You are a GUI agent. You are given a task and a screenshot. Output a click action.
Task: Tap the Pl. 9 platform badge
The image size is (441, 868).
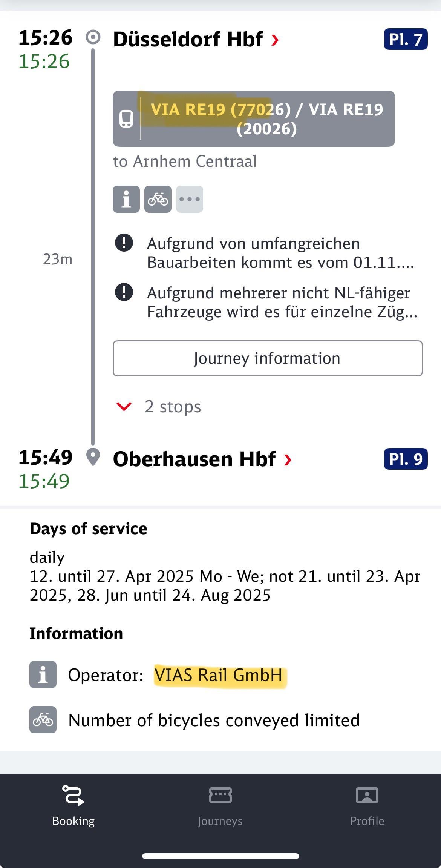tap(406, 459)
